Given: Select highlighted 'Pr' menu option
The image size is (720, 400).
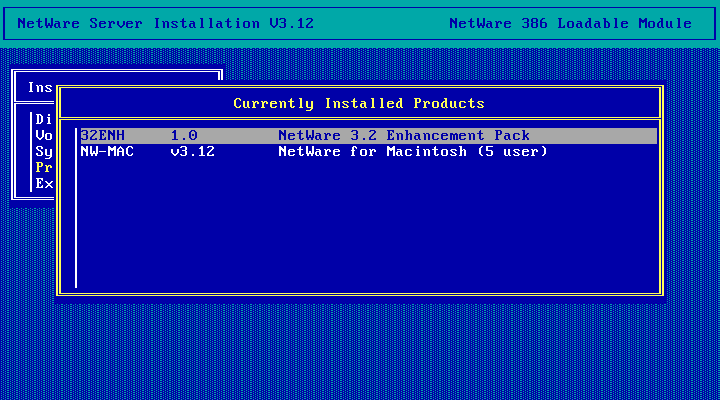Looking at the screenshot, I should coord(44,168).
